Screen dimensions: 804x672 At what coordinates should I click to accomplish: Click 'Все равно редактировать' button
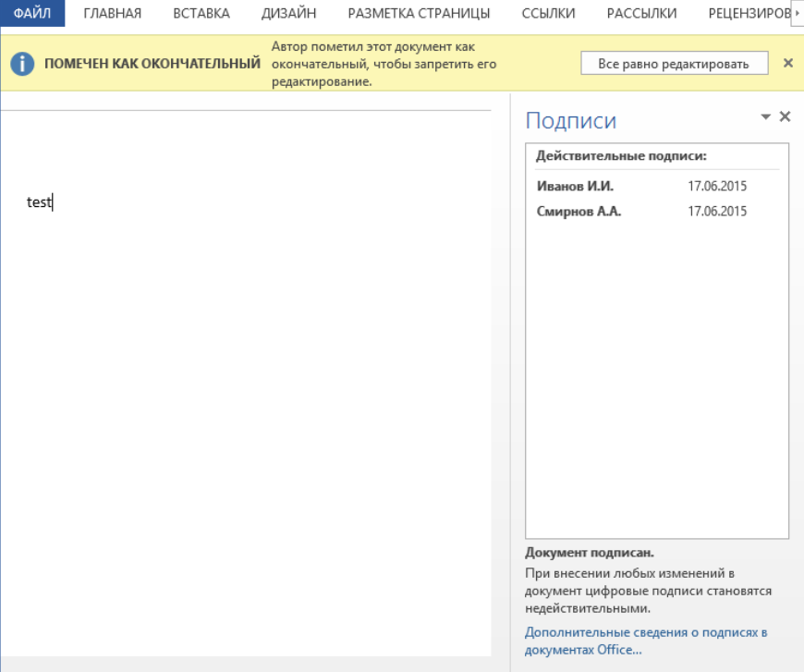pos(675,64)
